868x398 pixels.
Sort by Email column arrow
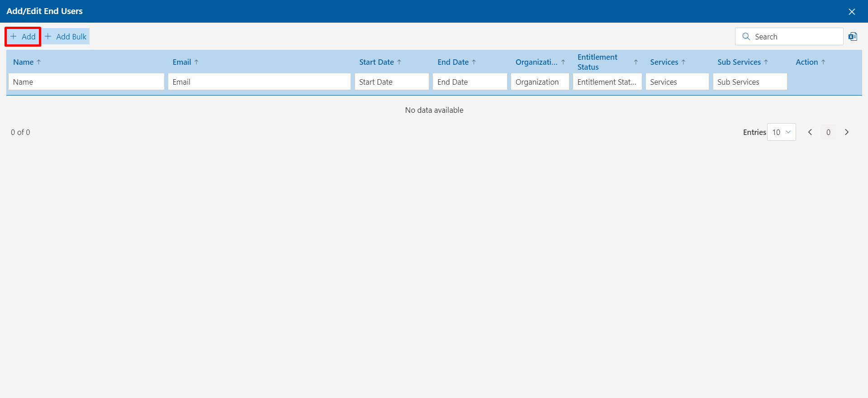pos(196,62)
